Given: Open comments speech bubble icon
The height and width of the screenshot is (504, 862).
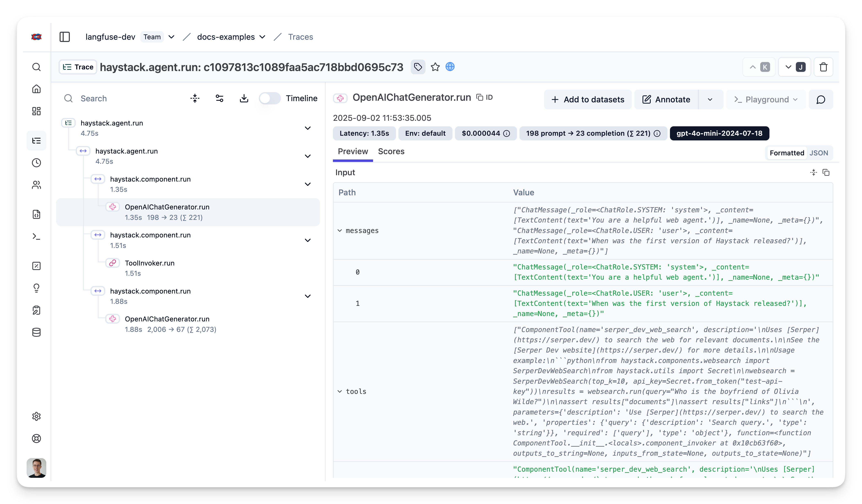Looking at the screenshot, I should coord(821,99).
